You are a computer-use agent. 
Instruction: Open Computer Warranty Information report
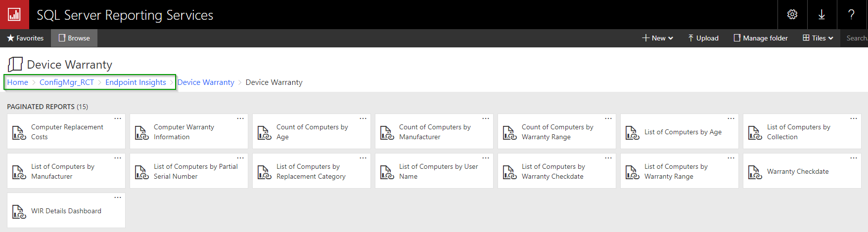tap(189, 131)
